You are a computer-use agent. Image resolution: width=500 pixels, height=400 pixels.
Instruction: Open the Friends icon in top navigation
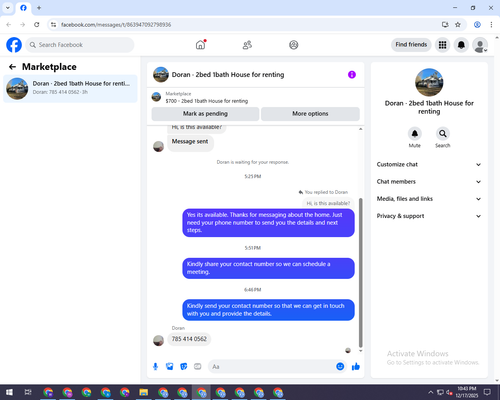point(247,45)
